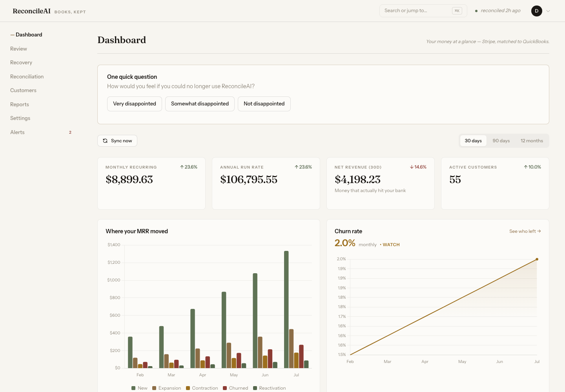
Task: Open the Review page
Action: (18, 49)
